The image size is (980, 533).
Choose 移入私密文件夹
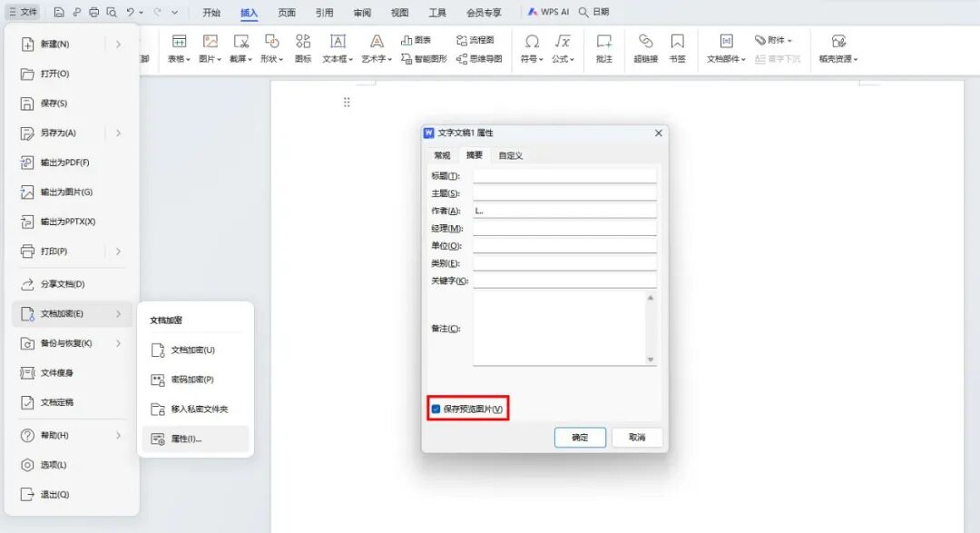(x=195, y=410)
